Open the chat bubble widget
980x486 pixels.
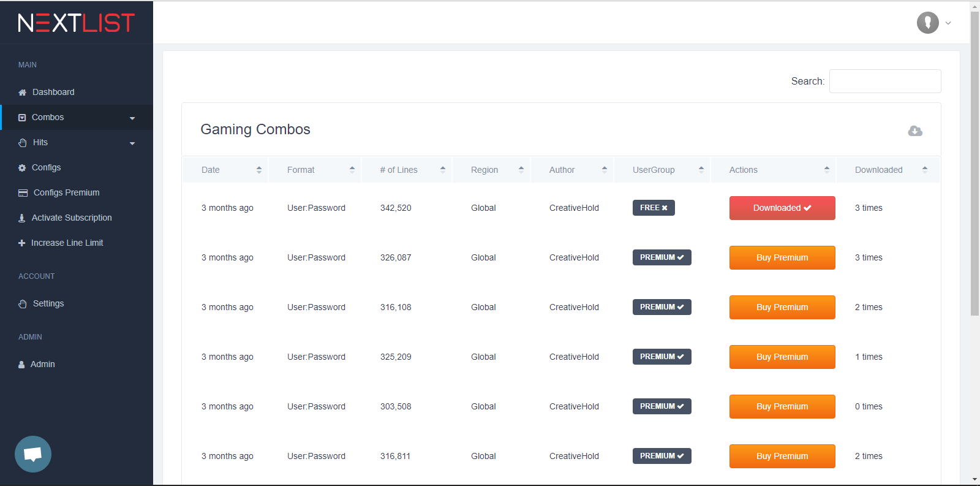(33, 454)
